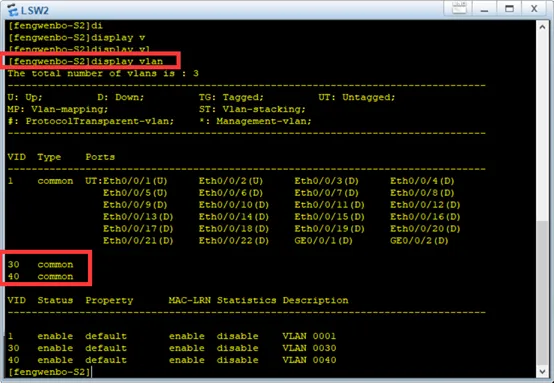Minimize the LSW2 window
The width and height of the screenshot is (554, 383).
tap(484, 9)
